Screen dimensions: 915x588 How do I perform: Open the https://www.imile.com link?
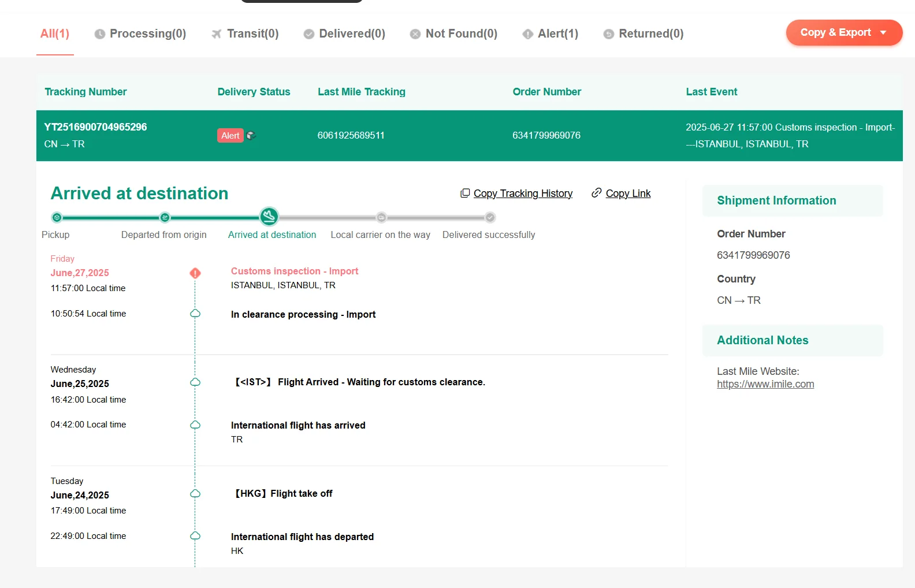765,384
